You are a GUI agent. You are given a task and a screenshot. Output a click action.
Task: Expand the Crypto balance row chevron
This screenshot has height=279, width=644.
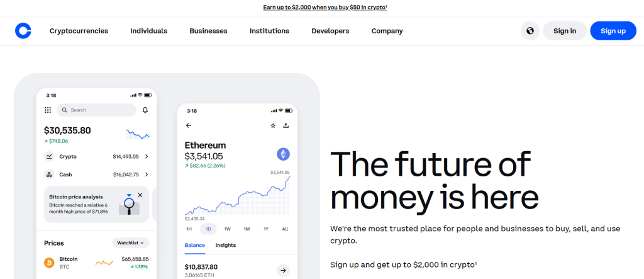(147, 156)
